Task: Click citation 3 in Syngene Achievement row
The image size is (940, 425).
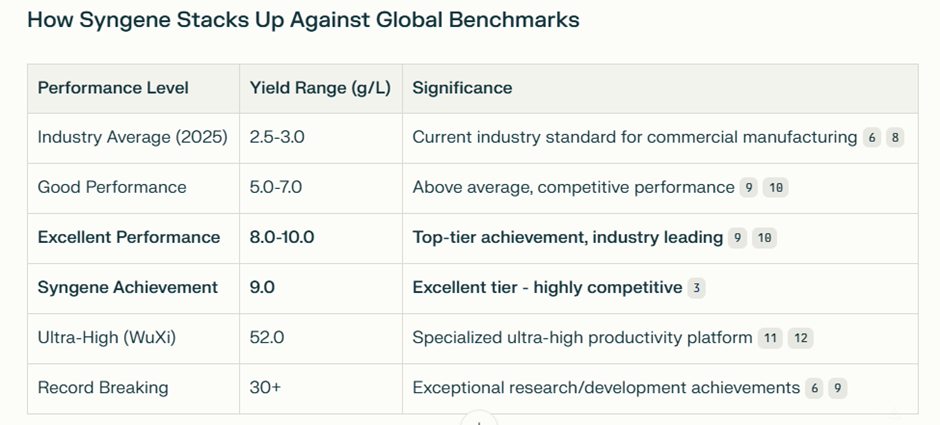Action: [x=696, y=288]
